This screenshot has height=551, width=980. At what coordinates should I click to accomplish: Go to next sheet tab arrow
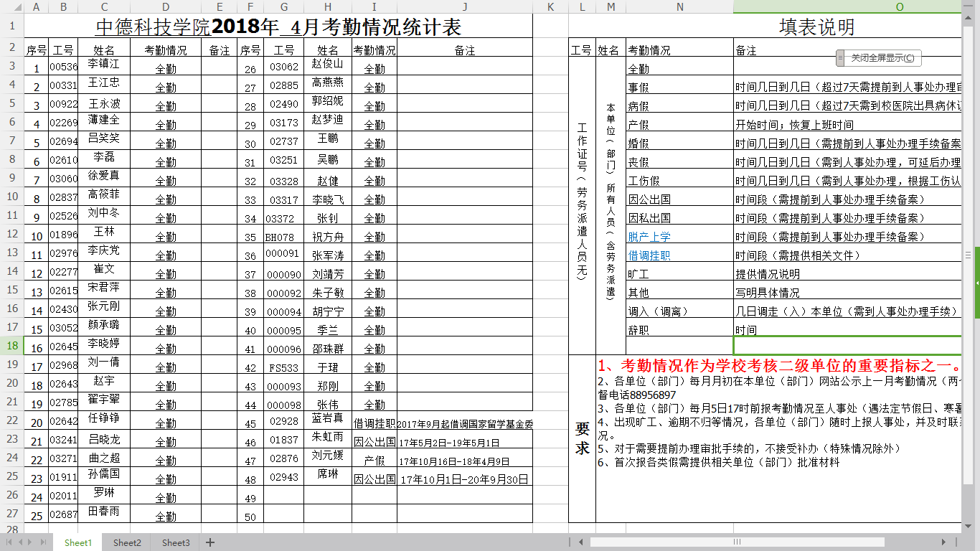tap(31, 542)
